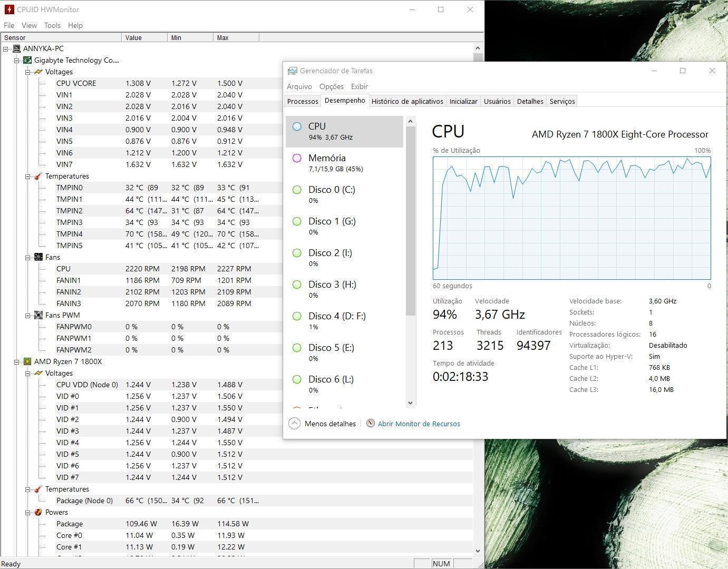This screenshot has width=728, height=569.
Task: Click the Max column header
Action: 236,37
